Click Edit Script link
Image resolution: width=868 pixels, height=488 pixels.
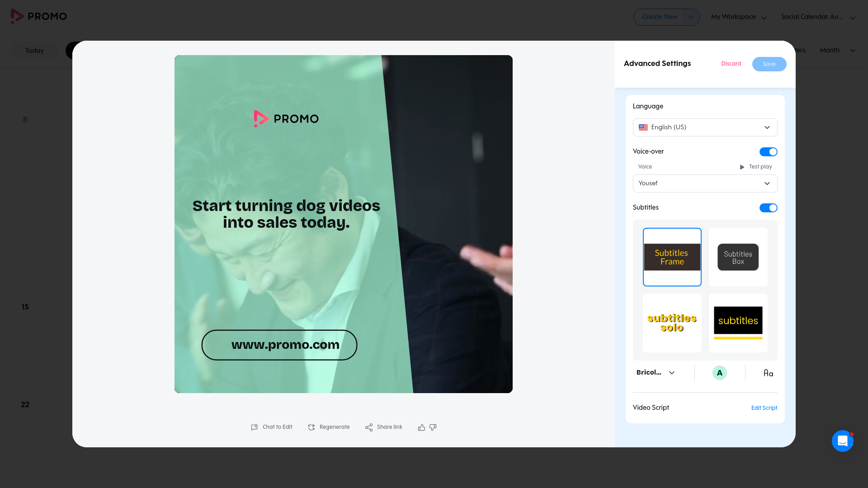(x=764, y=408)
